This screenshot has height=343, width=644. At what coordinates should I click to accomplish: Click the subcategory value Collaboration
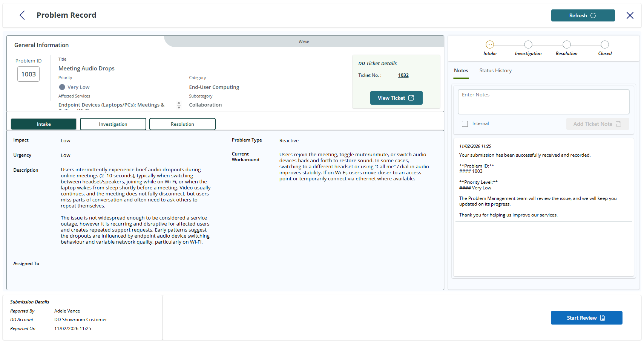click(205, 105)
